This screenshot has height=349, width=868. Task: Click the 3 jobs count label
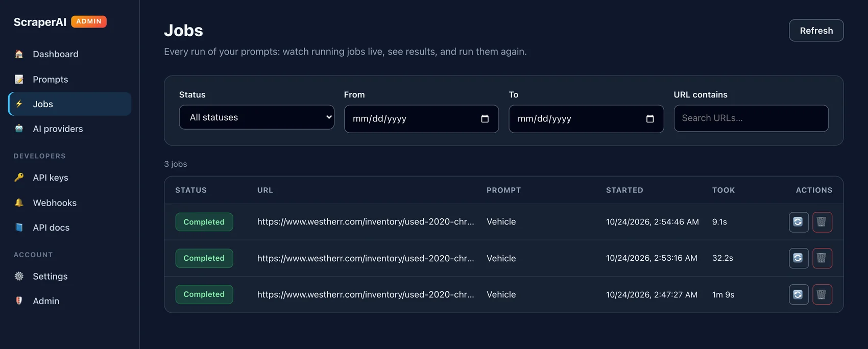pos(176,164)
